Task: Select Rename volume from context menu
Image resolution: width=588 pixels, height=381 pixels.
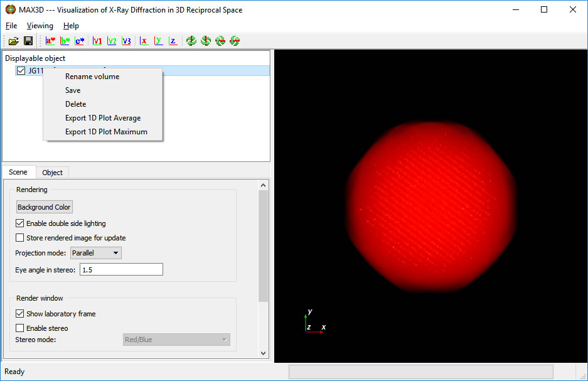Action: click(x=92, y=77)
